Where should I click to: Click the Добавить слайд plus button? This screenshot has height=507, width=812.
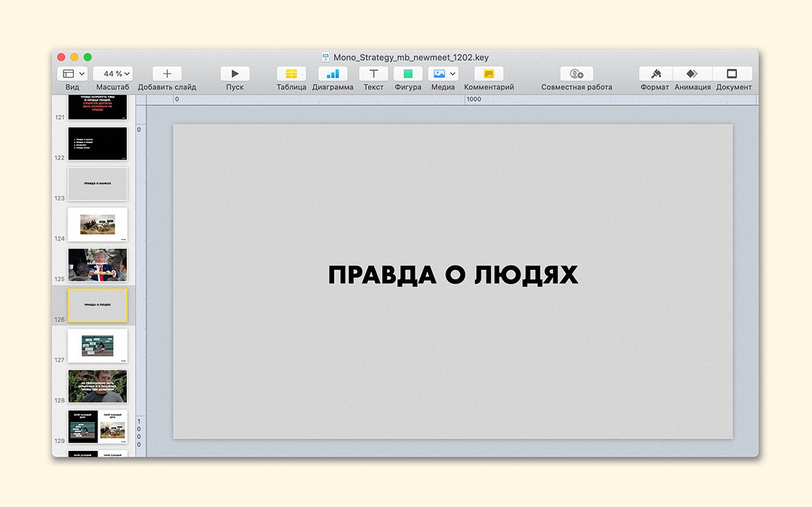167,74
